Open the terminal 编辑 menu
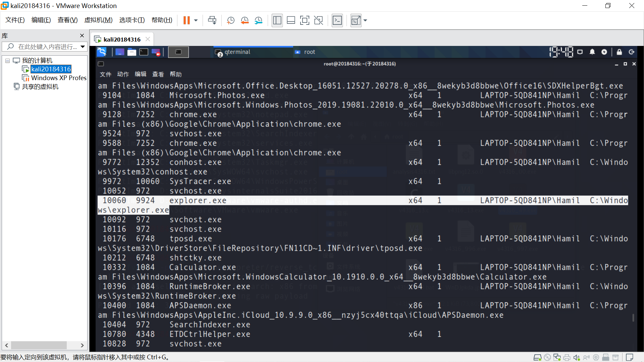 pyautogui.click(x=140, y=74)
